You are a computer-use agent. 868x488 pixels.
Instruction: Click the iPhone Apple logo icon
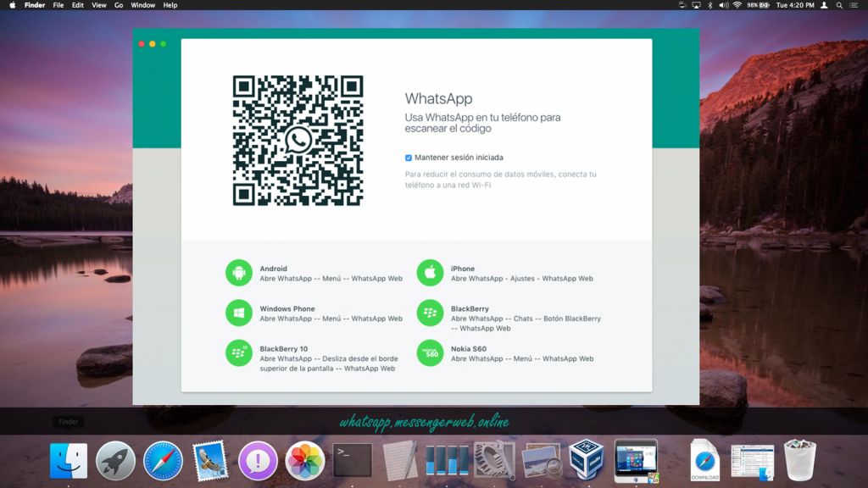point(430,273)
